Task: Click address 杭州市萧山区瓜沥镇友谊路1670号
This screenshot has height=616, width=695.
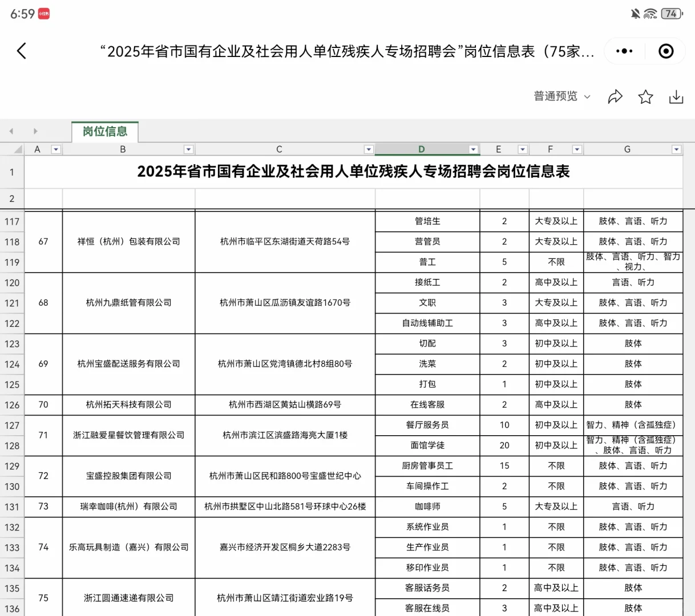Action: (285, 303)
